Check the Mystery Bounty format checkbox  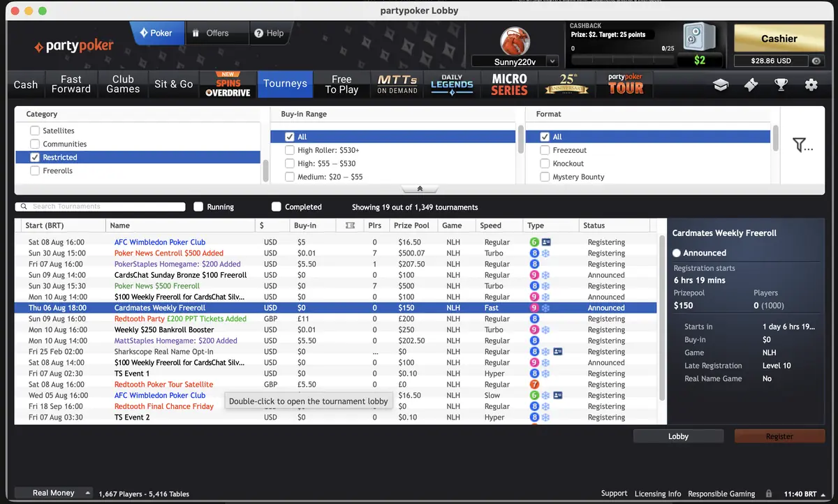(x=545, y=177)
